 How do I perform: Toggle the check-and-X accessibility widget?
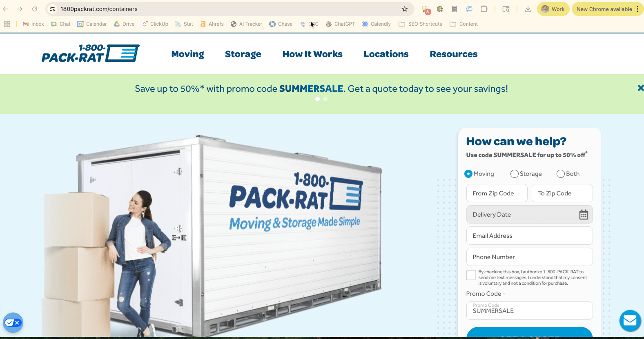13,323
